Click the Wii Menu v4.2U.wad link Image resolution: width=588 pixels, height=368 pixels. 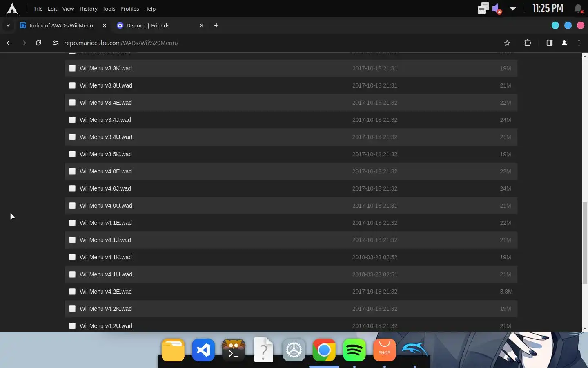click(x=106, y=326)
